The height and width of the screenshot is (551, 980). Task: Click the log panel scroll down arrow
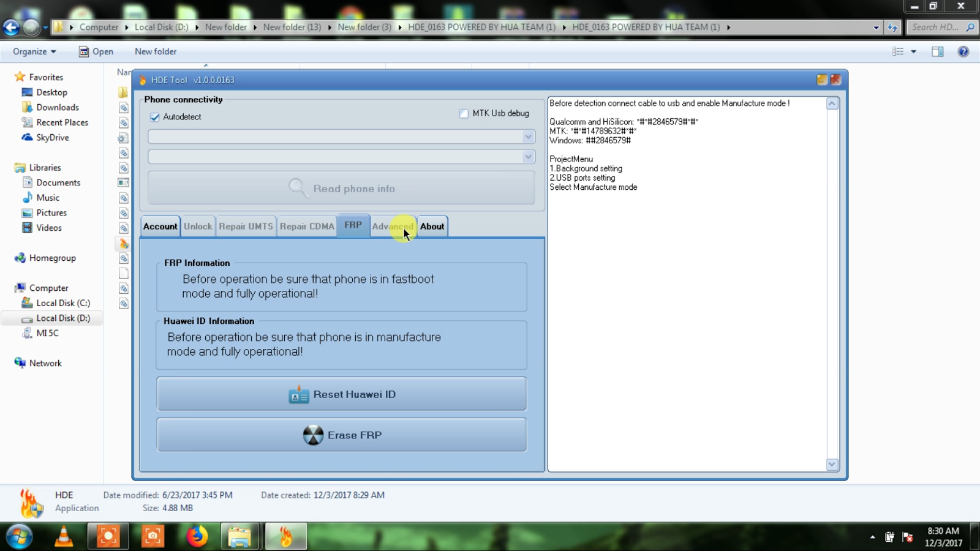click(832, 465)
